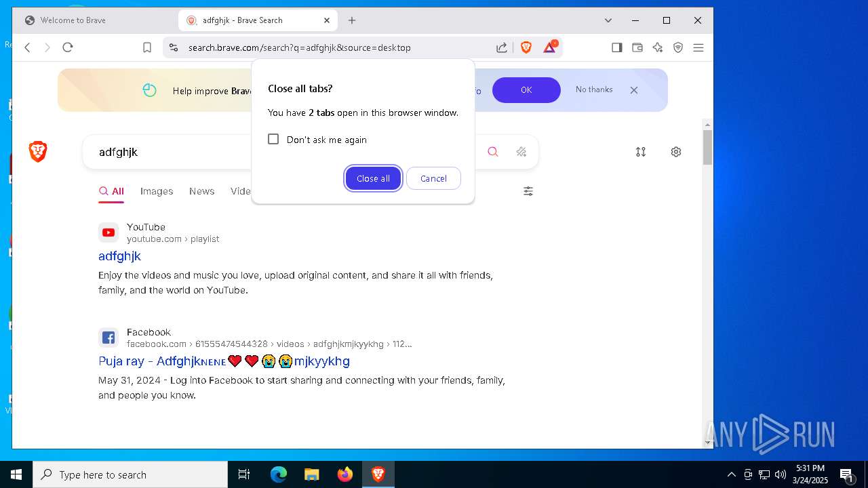The image size is (868, 488).
Task: Open Brave Search settings gear
Action: click(676, 152)
